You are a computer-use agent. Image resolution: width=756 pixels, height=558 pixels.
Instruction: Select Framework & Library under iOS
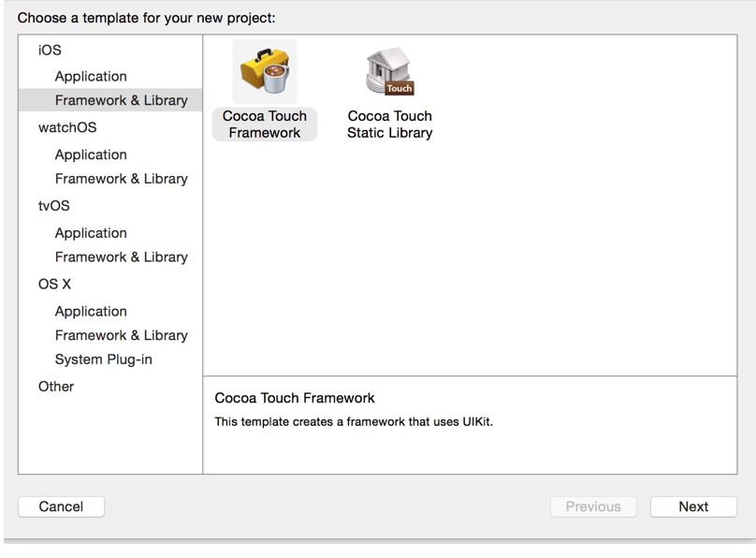click(x=121, y=100)
